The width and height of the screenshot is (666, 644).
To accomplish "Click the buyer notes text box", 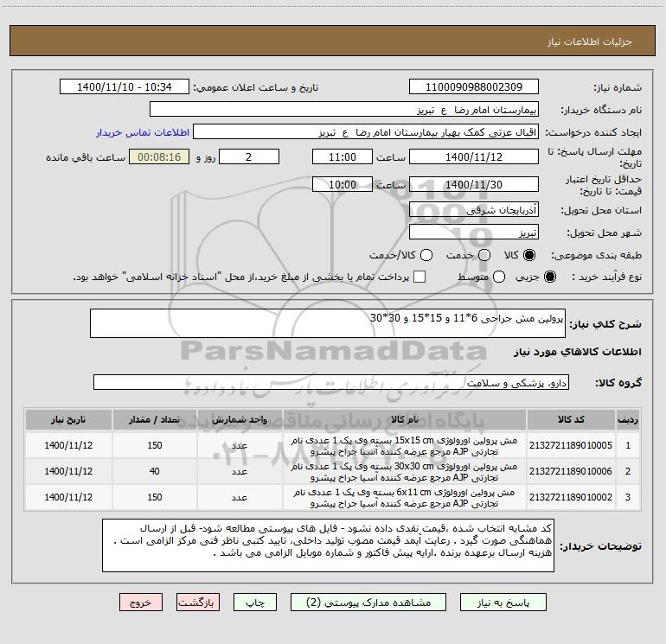I will pos(328,545).
